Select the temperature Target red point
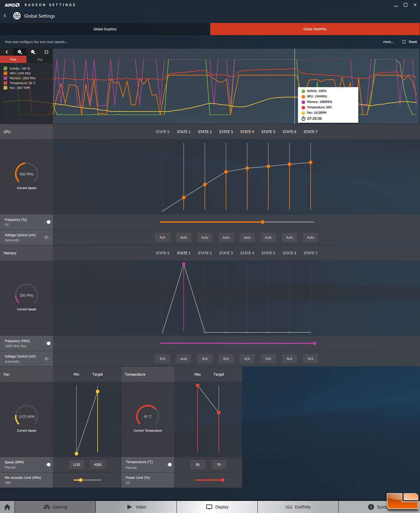Image resolution: width=420 pixels, height=513 pixels. 219,413
